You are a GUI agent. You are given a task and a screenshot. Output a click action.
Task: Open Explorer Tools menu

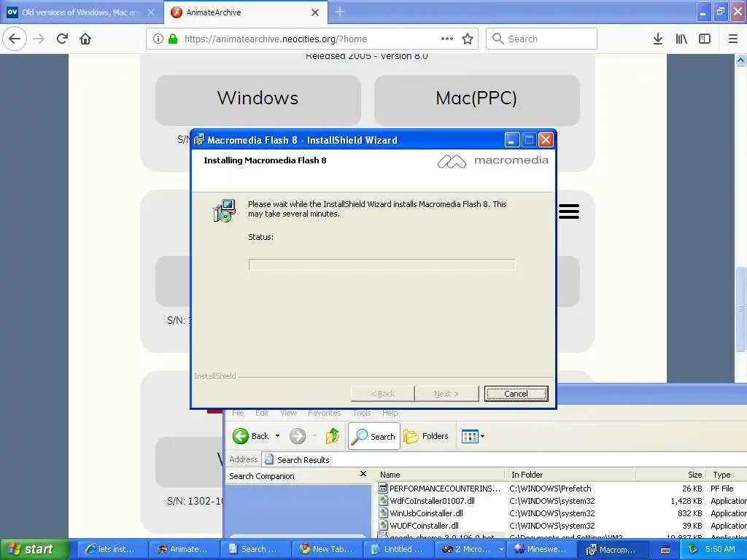[x=362, y=413]
